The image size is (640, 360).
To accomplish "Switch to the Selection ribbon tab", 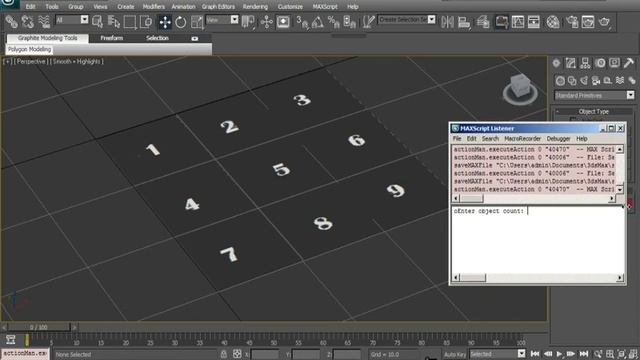I will (157, 38).
